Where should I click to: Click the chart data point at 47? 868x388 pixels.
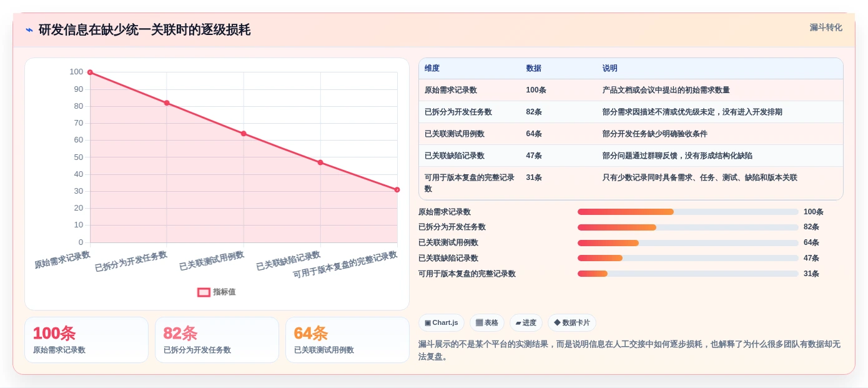(320, 162)
